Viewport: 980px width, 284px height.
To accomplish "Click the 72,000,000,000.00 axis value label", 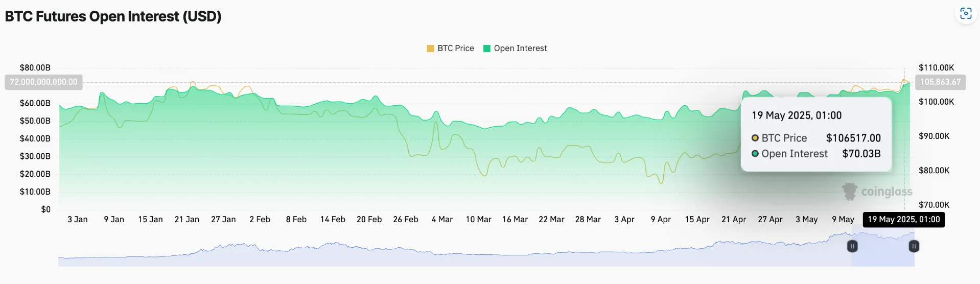I will coord(43,82).
